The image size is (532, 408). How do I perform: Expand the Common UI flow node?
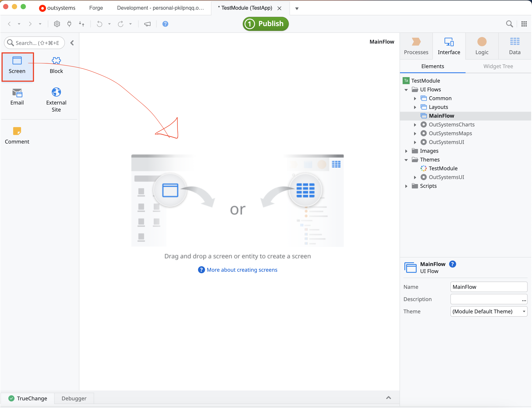click(415, 98)
